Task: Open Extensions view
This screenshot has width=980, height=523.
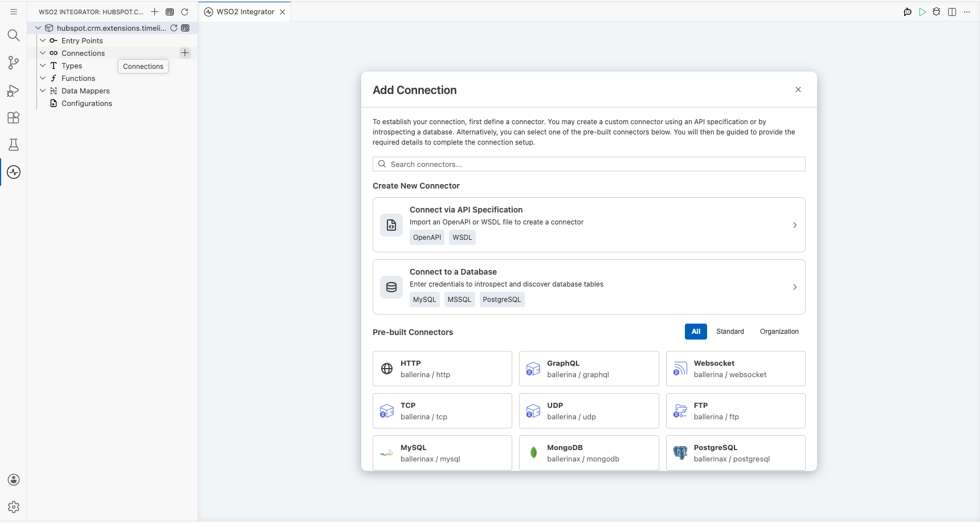Action: click(14, 117)
